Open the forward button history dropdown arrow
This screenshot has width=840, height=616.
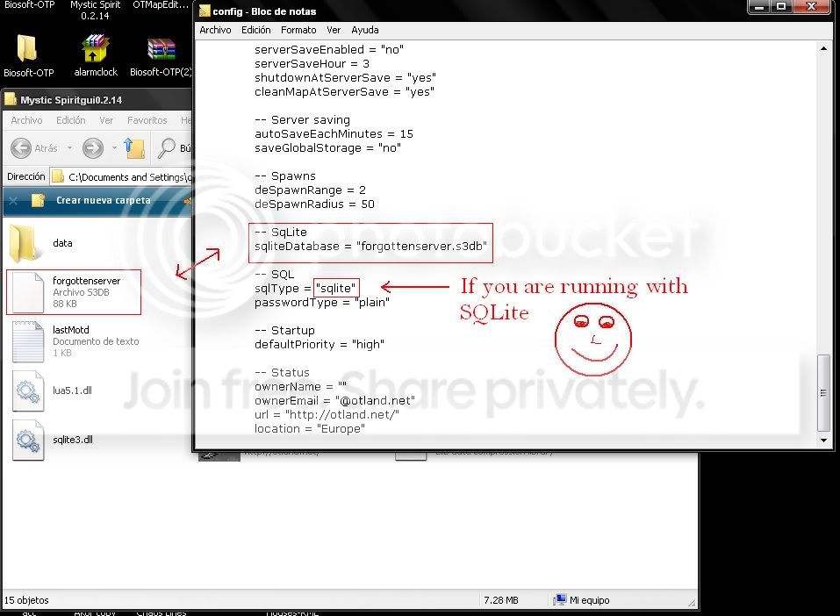(x=113, y=147)
